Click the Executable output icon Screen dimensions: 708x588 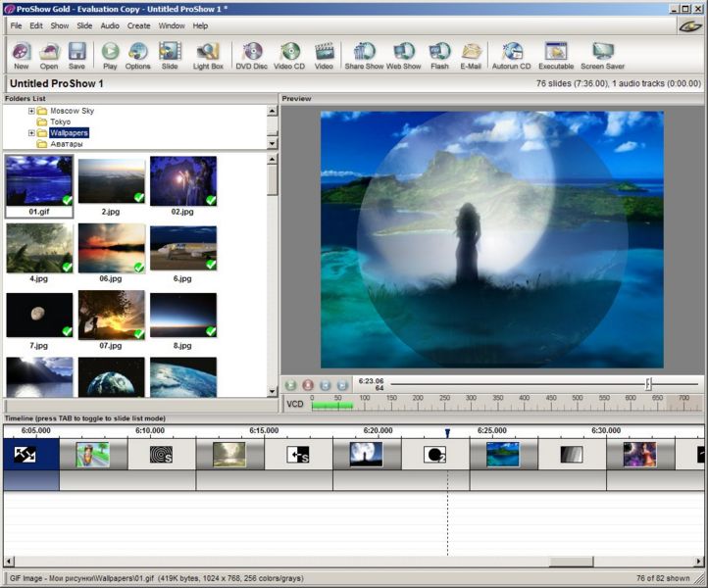(556, 56)
